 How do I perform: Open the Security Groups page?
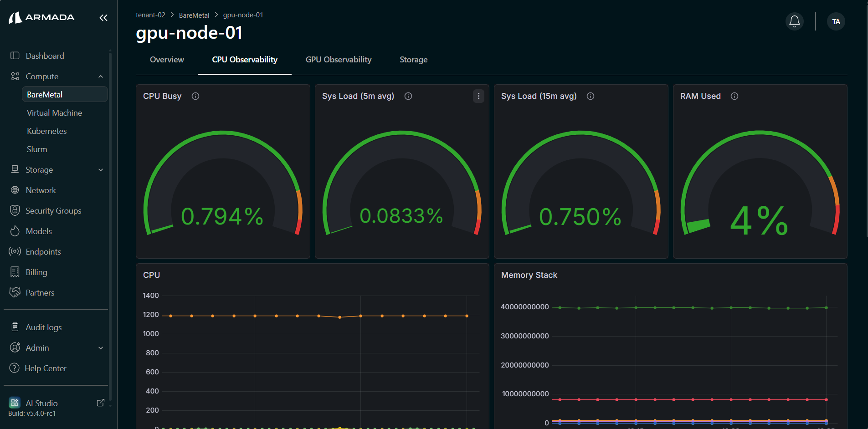click(53, 210)
